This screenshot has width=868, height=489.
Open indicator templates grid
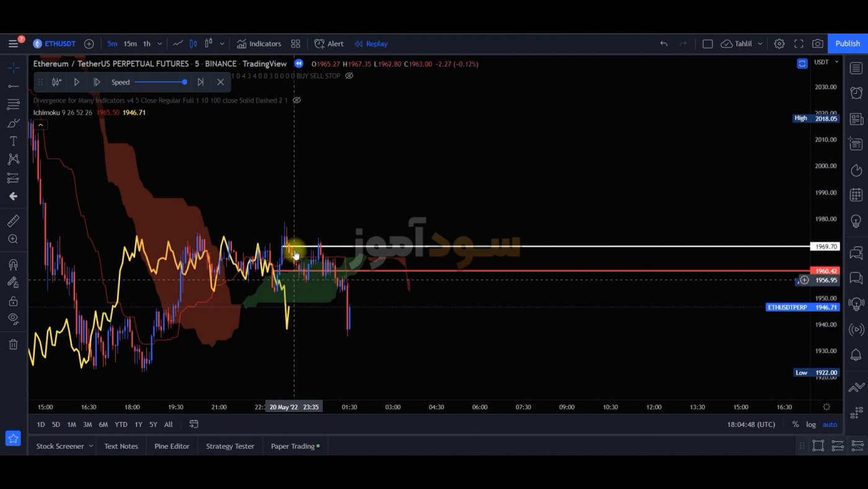pyautogui.click(x=296, y=43)
